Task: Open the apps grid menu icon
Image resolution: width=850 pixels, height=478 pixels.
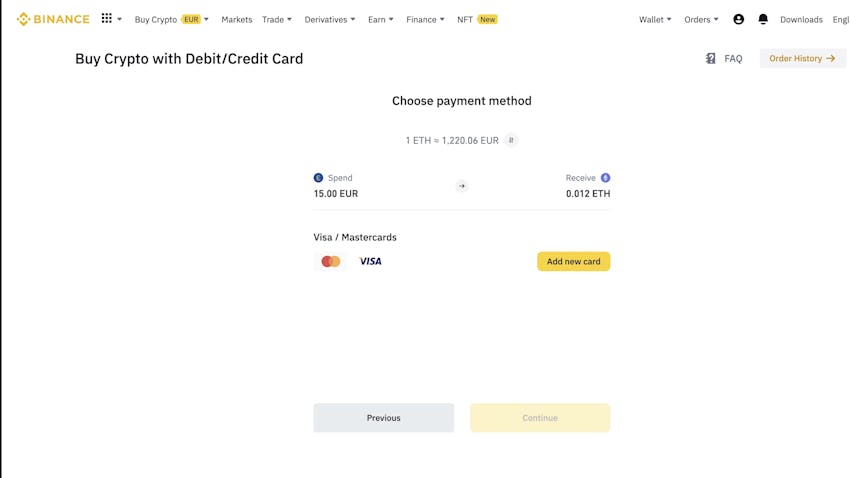Action: [x=107, y=18]
